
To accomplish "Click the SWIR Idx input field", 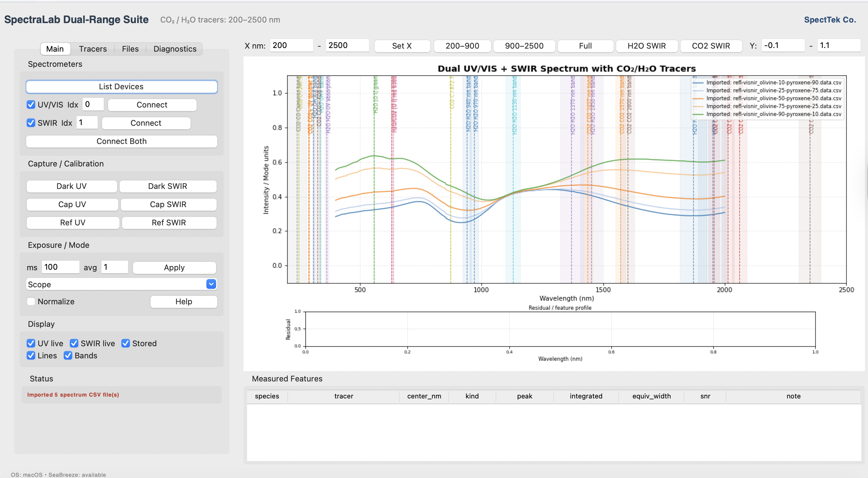I will [87, 123].
